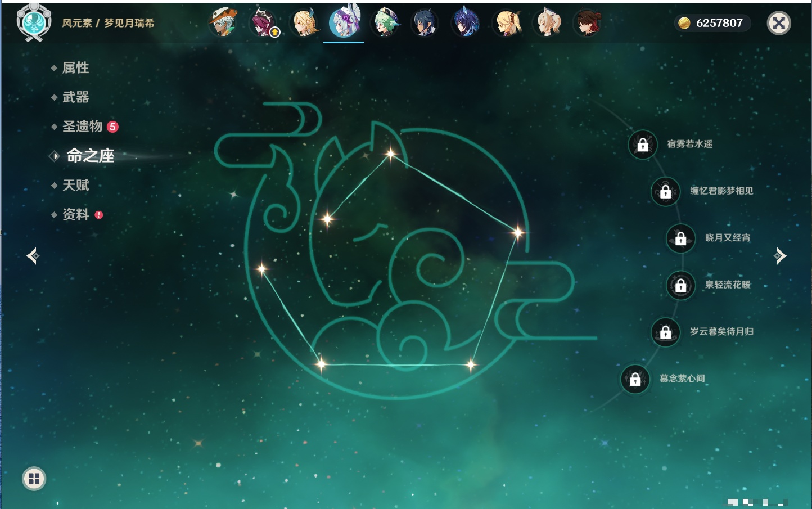This screenshot has height=509, width=812.
Task: Open the 资料 profile page
Action: (x=76, y=214)
